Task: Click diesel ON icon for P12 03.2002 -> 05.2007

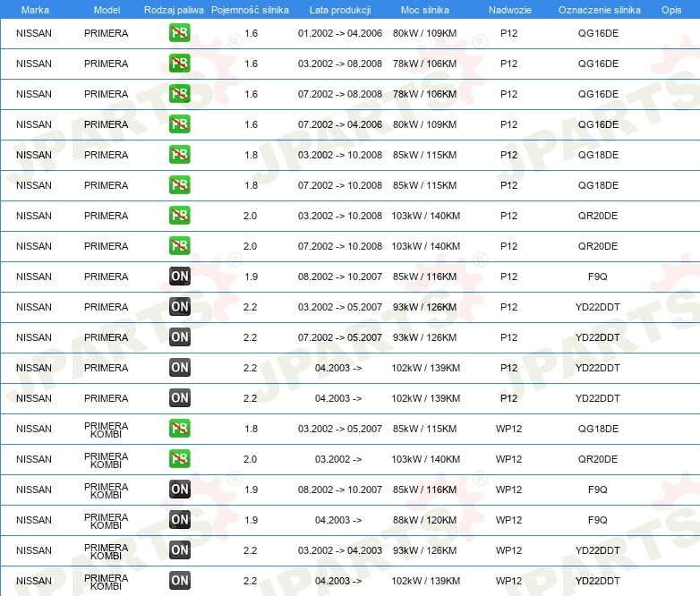Action: pos(179,306)
